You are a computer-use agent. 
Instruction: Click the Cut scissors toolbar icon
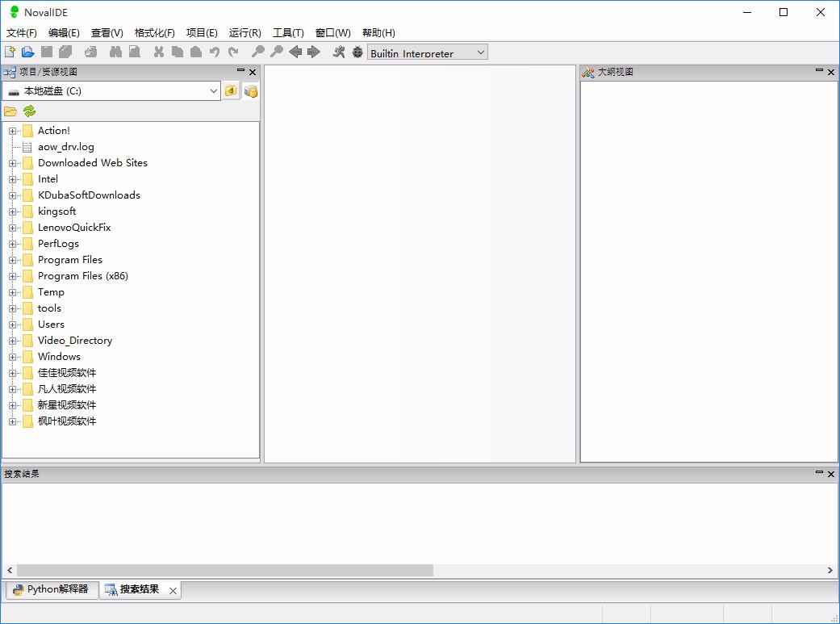pyautogui.click(x=159, y=52)
